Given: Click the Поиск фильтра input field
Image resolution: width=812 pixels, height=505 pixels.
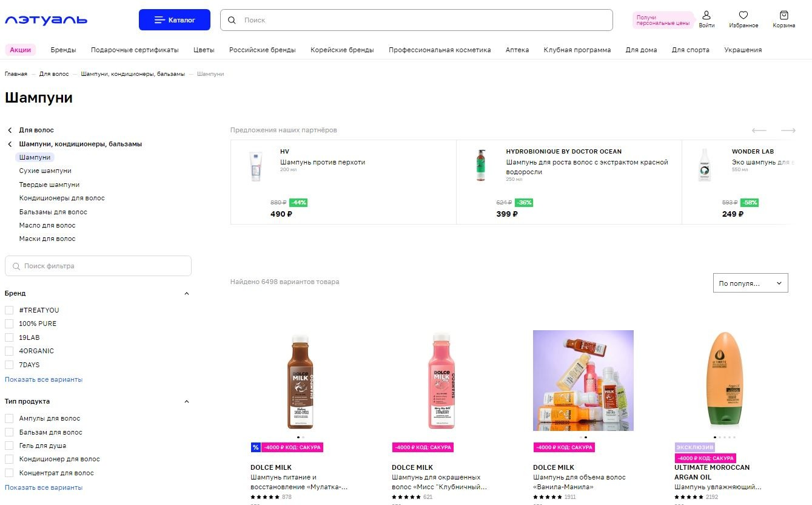Looking at the screenshot, I should coord(98,266).
